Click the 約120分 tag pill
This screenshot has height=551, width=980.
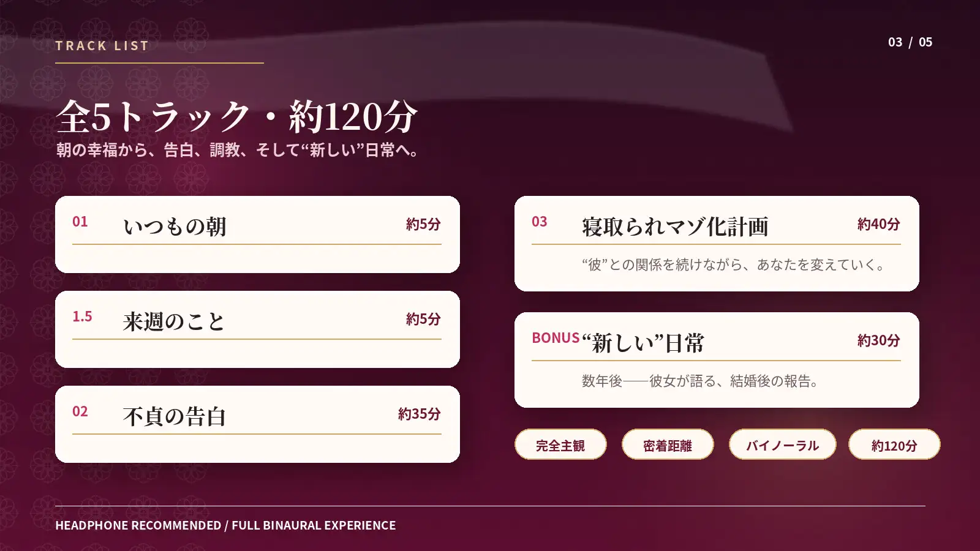894,444
